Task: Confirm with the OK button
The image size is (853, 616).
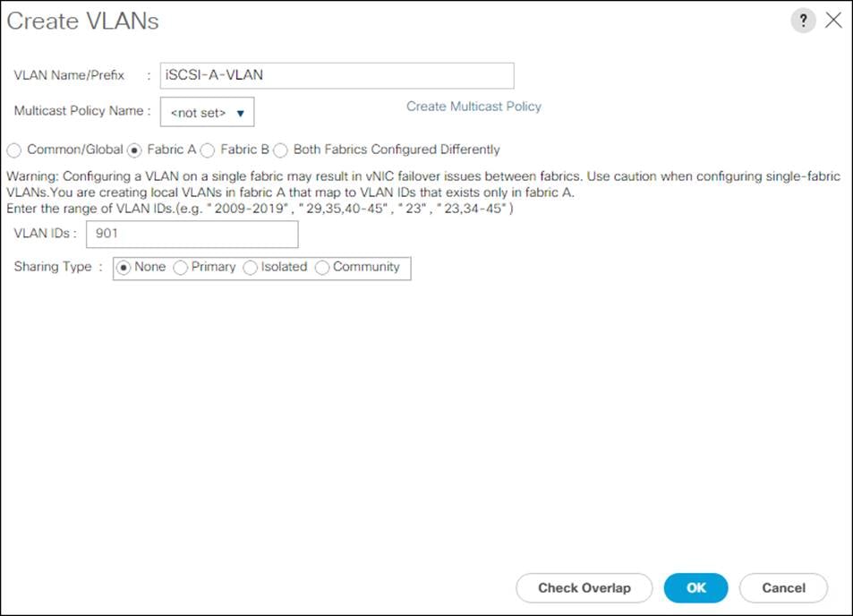Action: pyautogui.click(x=695, y=587)
